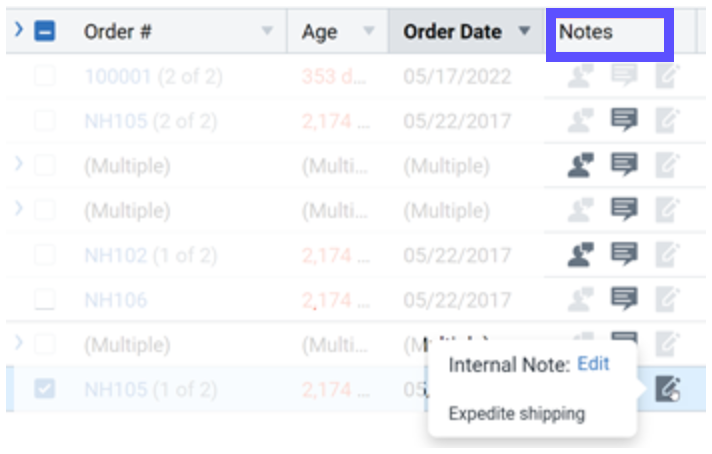This screenshot has height=454, width=712.
Task: Uncheck the selected NH105 (1 of 2) row checkbox
Action: (45, 389)
